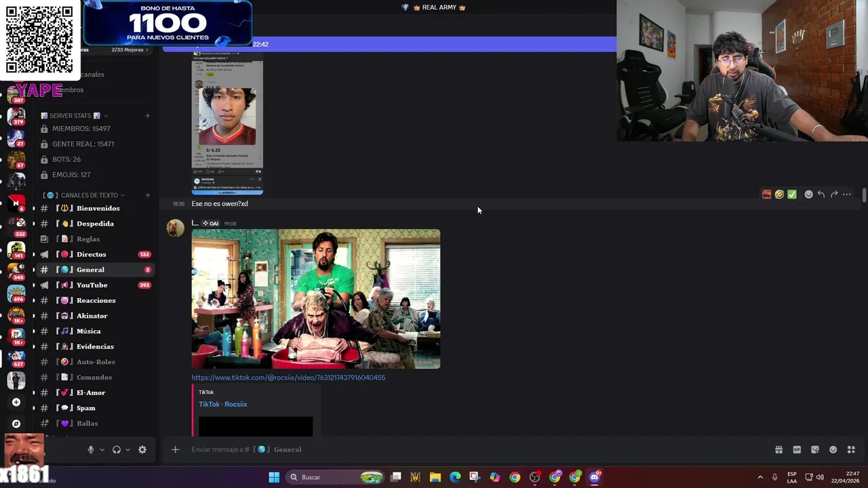Viewport: 868px width, 488px height.
Task: Click the Buscar taskbar search box
Action: pyautogui.click(x=336, y=477)
